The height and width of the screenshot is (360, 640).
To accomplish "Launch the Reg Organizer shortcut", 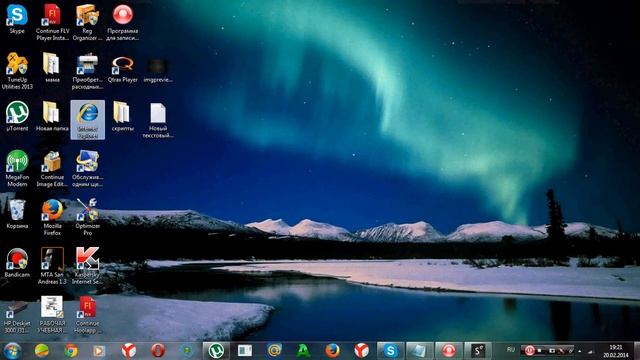I will (x=87, y=22).
